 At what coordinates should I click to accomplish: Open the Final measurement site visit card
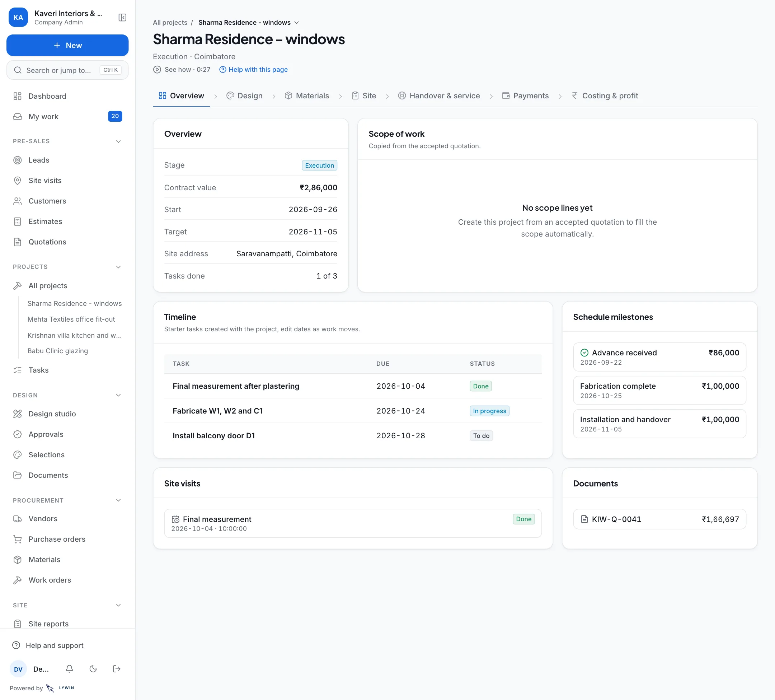(x=353, y=523)
